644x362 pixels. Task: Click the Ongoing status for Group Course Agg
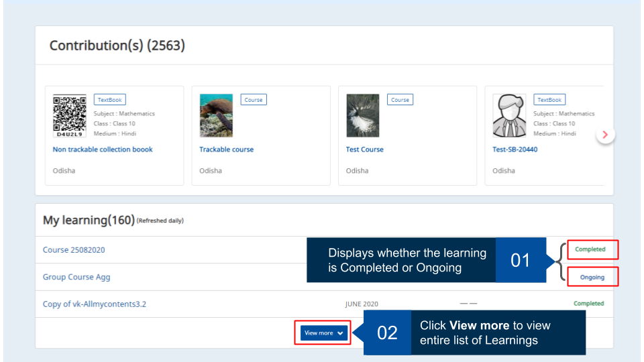[592, 277]
